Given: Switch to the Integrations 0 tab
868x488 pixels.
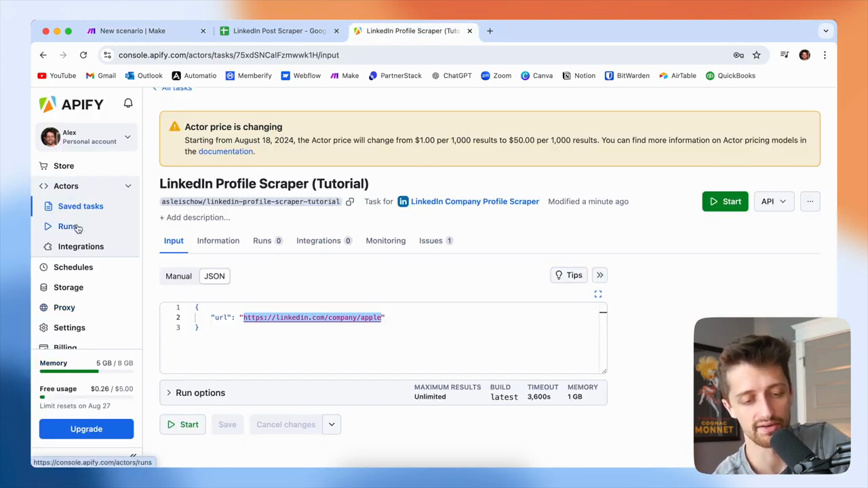Looking at the screenshot, I should 323,241.
